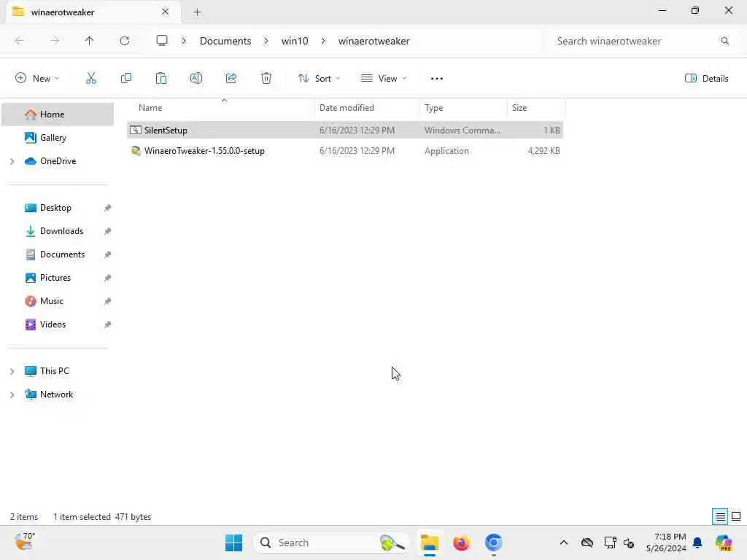Open the New dropdown menu
747x560 pixels.
click(x=38, y=79)
